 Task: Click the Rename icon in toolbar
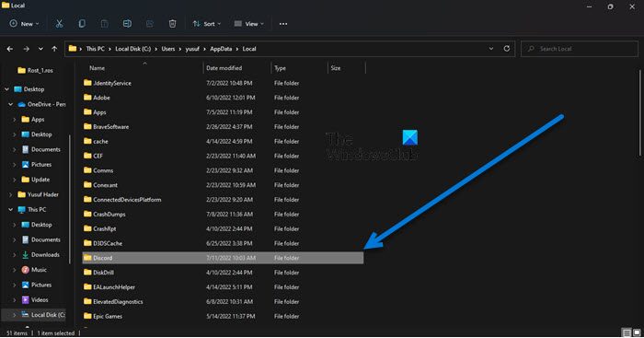point(127,24)
